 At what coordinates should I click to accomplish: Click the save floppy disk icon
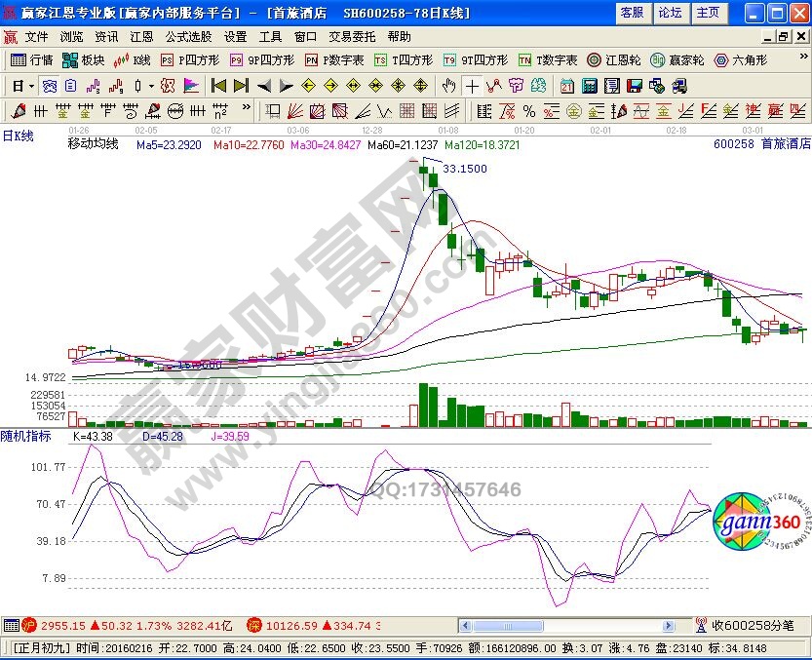[635, 85]
